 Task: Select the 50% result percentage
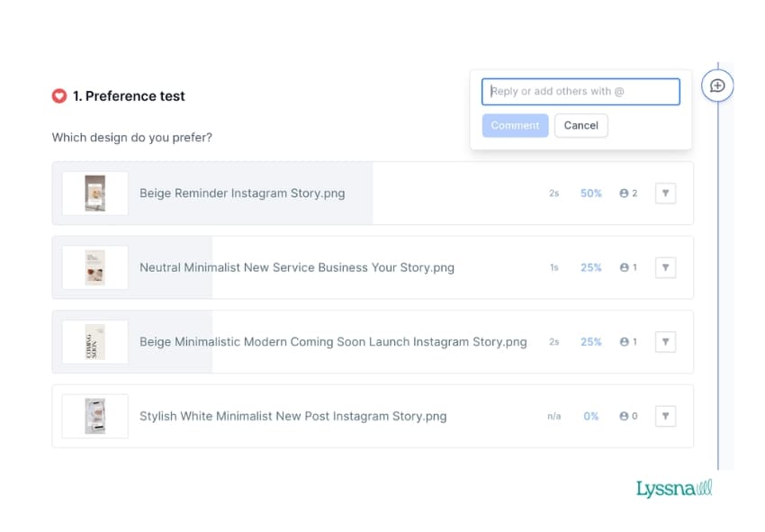coord(590,194)
